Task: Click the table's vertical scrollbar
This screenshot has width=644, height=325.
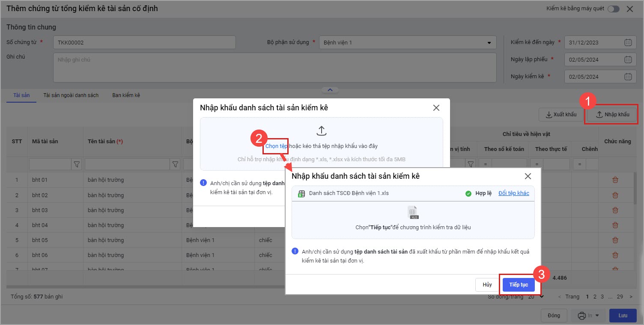Action: pyautogui.click(x=635, y=188)
